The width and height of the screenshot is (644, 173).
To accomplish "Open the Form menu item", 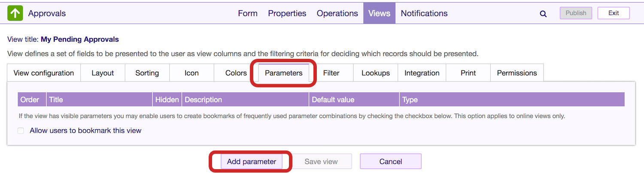I will click(x=248, y=13).
